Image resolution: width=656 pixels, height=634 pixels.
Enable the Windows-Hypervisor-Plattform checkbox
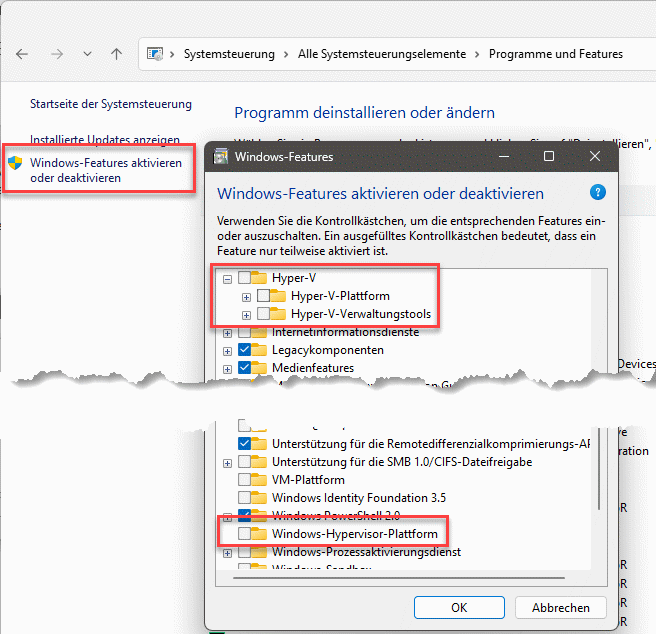(244, 534)
